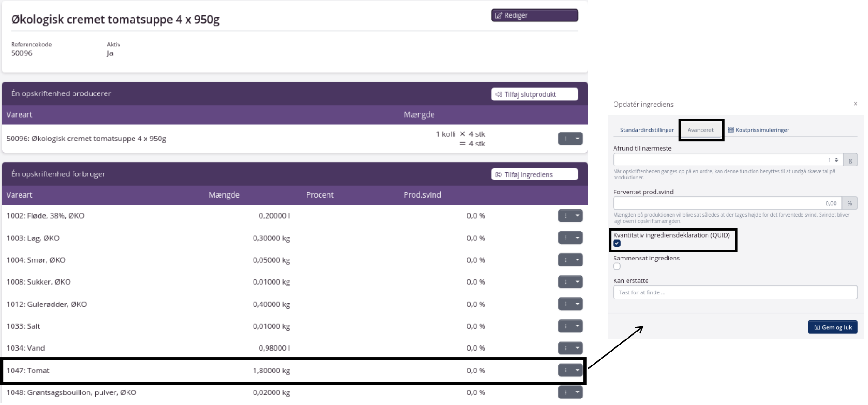
Task: Open the dropdown arrow for Tomat row
Action: point(577,371)
